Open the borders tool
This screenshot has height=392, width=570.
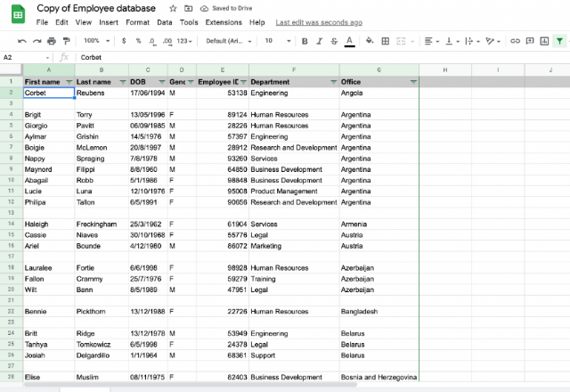[x=386, y=41]
